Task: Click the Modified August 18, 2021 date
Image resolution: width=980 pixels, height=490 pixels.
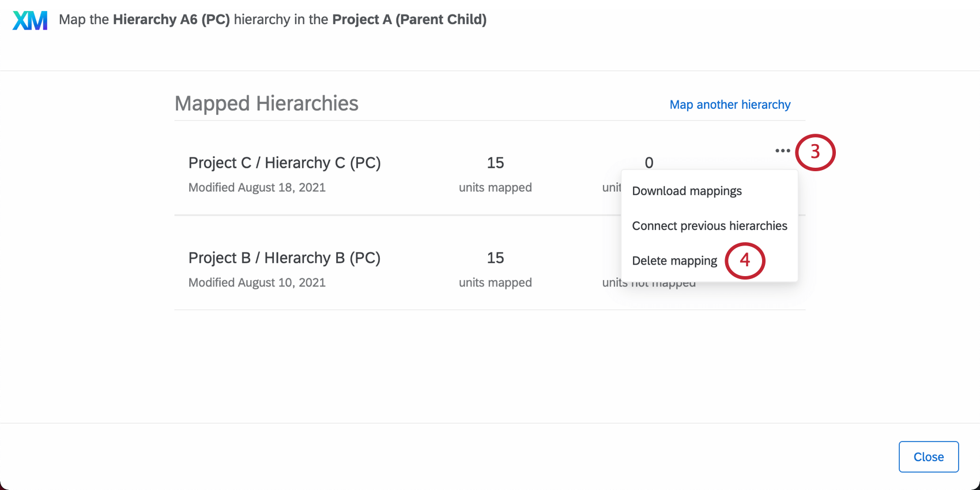Action: pos(257,188)
